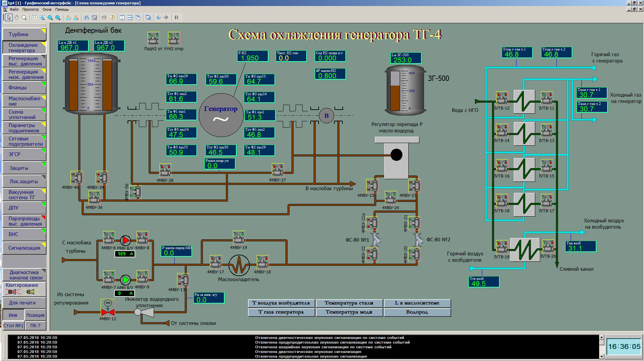Open the Водород button
644x361 pixels.
417,312
